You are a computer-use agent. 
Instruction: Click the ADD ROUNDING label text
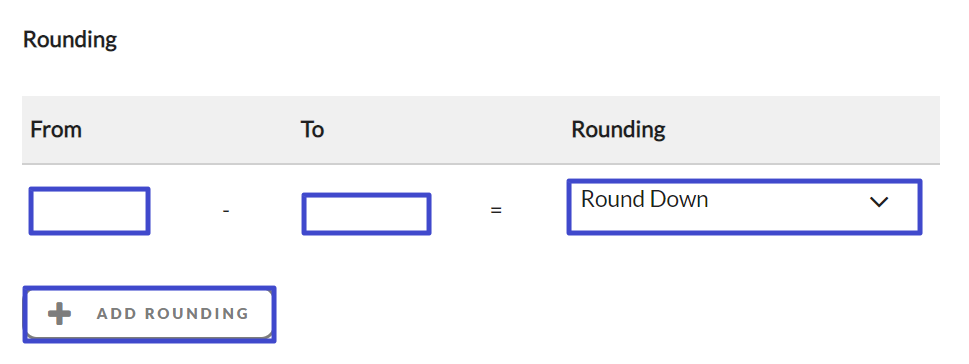point(173,314)
